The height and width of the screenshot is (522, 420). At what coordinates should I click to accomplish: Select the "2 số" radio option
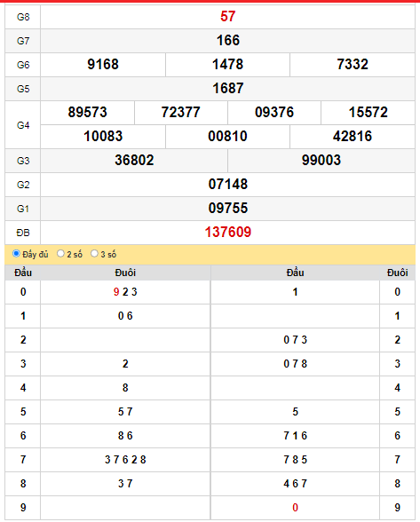[x=60, y=254]
